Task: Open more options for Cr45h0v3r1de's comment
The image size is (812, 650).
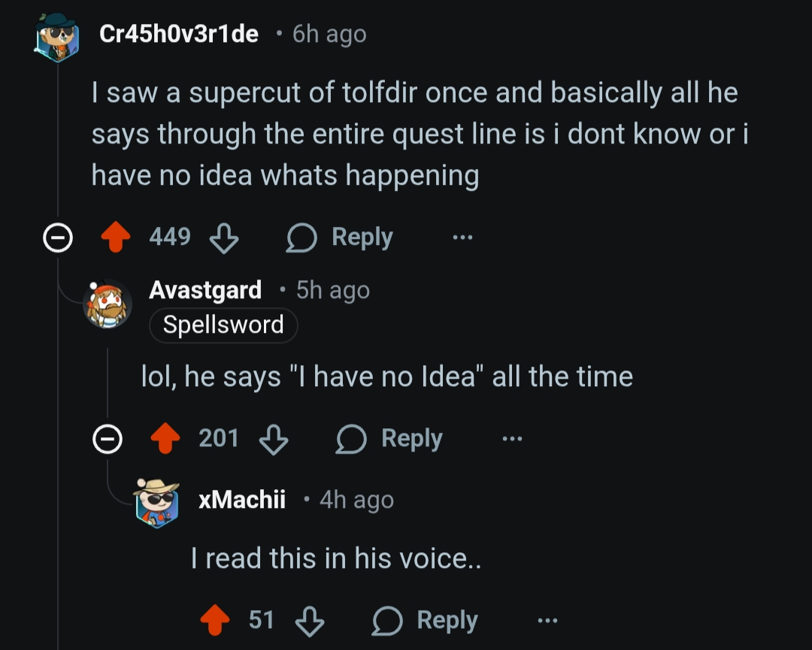Action: (462, 237)
